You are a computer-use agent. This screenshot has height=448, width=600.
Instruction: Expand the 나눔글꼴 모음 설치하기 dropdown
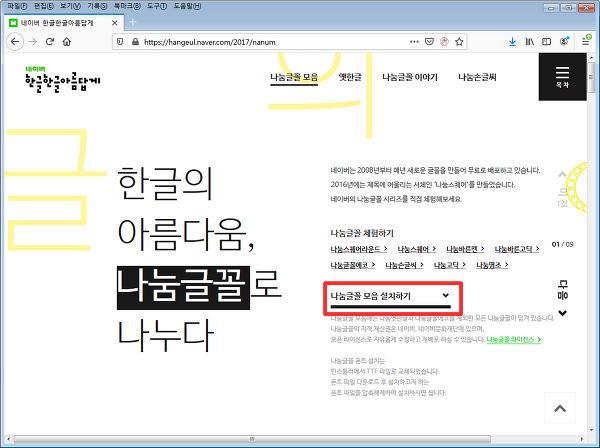pyautogui.click(x=390, y=298)
